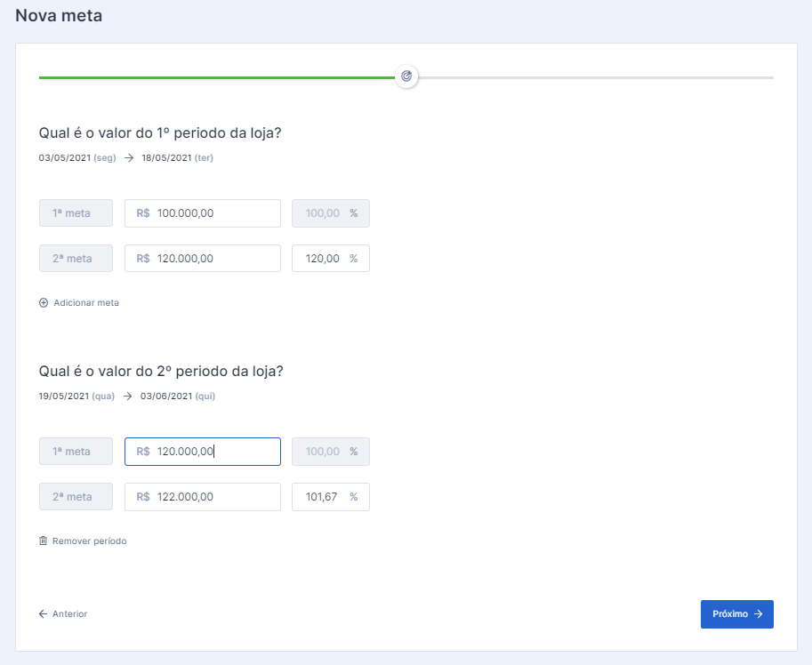Click the arrow between the 1º período dates
The height and width of the screenshot is (665, 812).
[127, 157]
